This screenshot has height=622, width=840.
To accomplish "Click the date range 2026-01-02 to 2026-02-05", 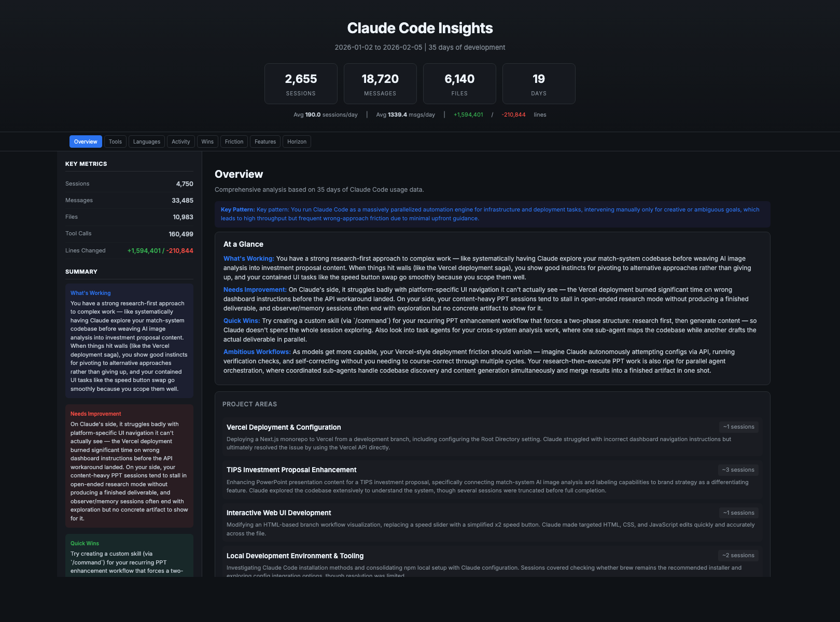I will 379,47.
